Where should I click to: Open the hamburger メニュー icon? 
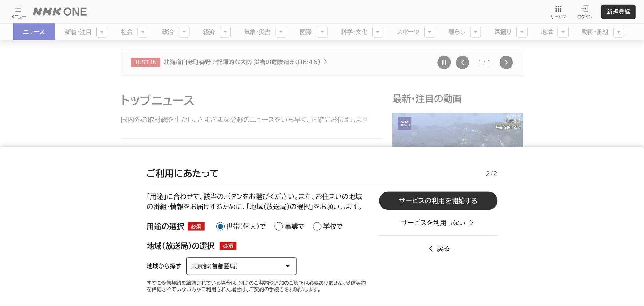click(x=18, y=12)
